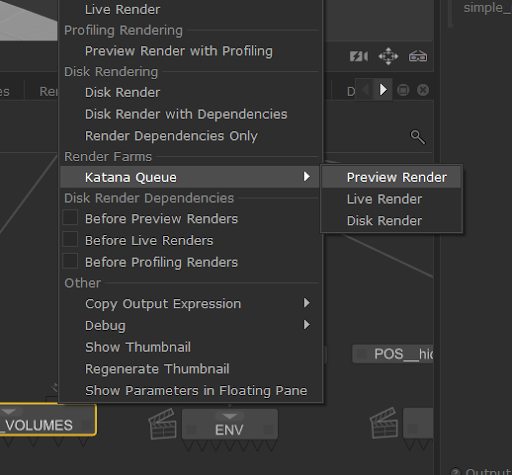
Task: Enable Before Profiling Renders checkbox
Action: coord(70,261)
